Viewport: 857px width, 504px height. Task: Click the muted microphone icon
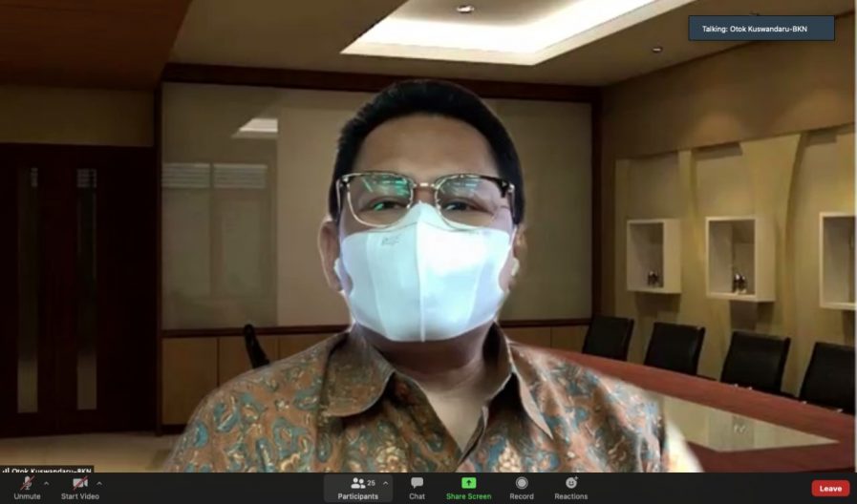tap(27, 483)
